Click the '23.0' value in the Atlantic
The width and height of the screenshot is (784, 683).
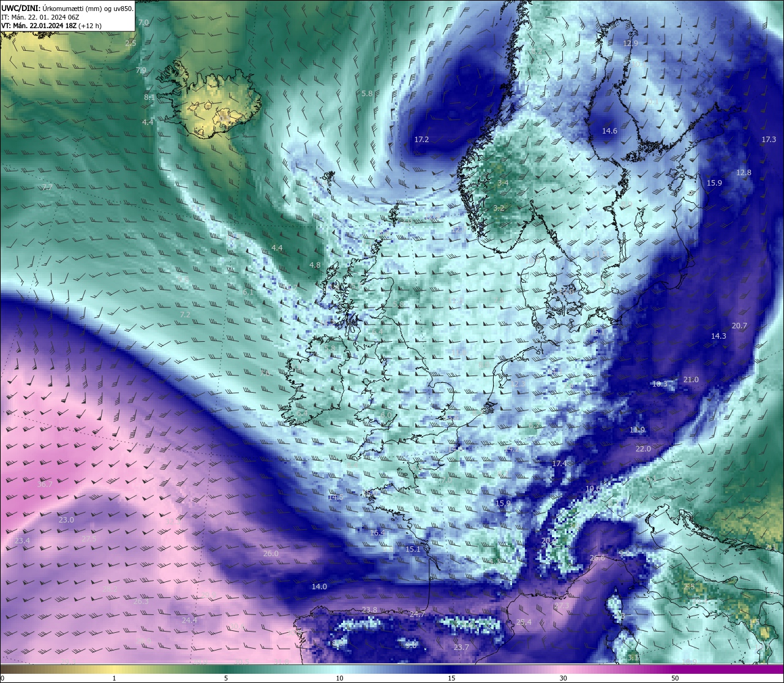click(66, 520)
